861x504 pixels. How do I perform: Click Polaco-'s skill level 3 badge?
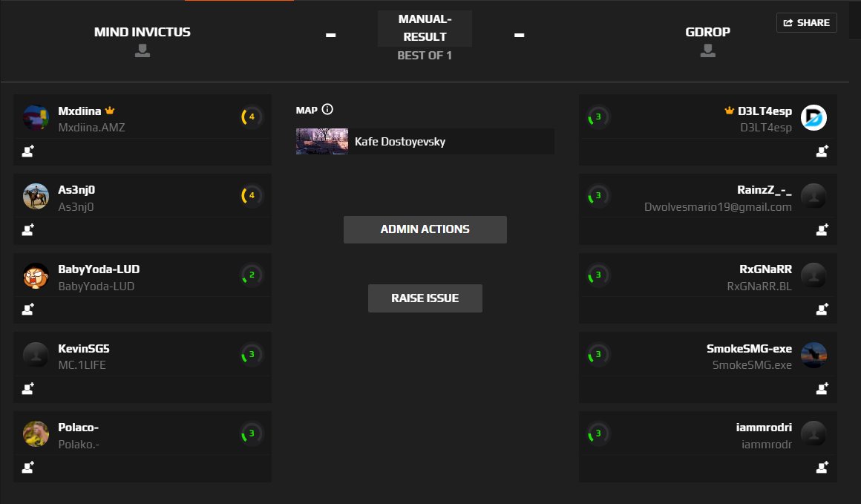(252, 433)
